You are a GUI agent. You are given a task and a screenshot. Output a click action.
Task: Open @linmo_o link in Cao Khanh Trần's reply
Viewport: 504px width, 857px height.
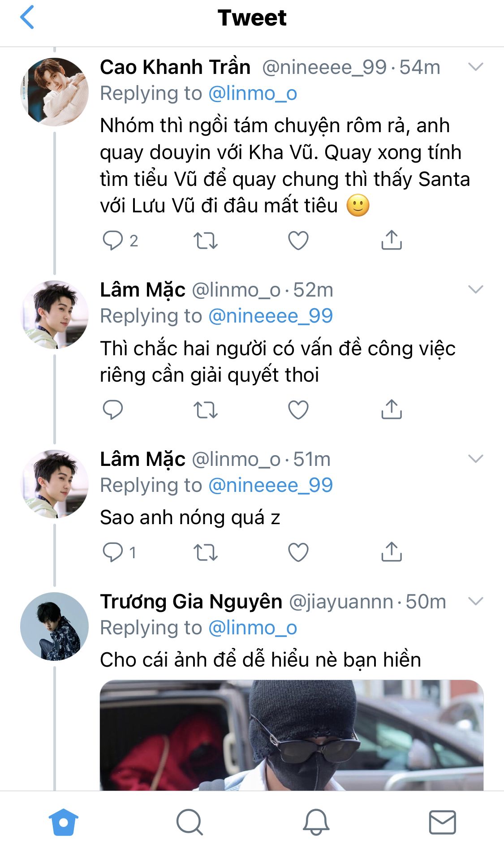coord(253,93)
